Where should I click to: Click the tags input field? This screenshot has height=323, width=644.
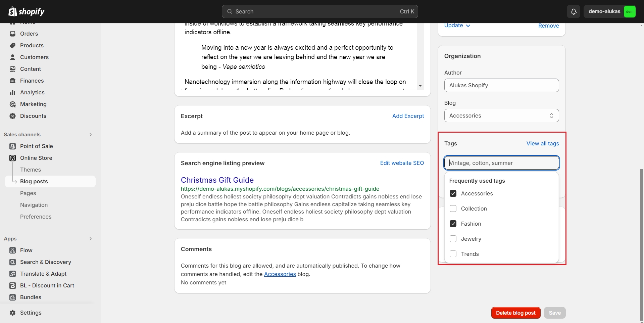[x=501, y=163]
